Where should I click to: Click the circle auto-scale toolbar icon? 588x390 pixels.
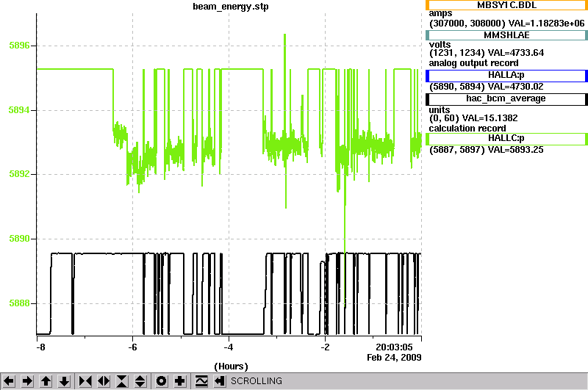(x=161, y=381)
